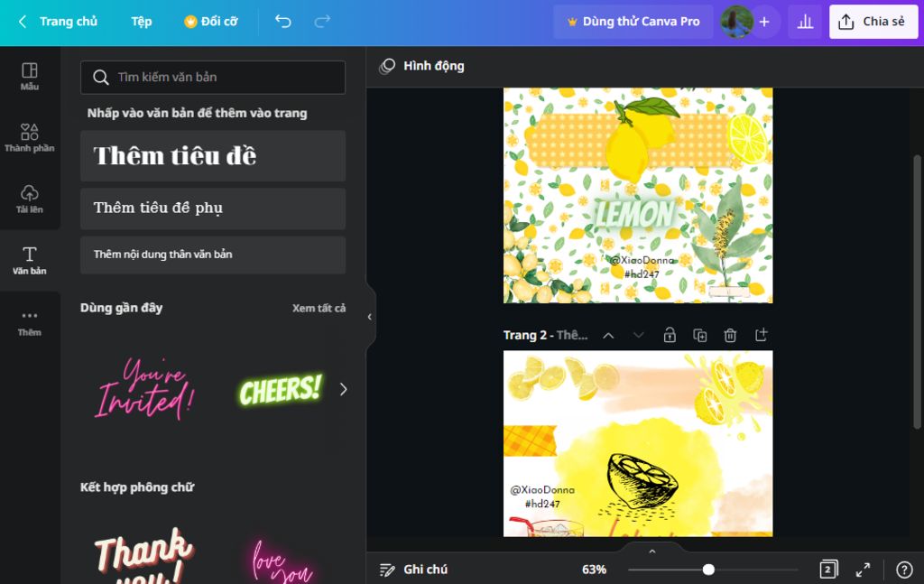924x584 pixels.
Task: Click the zoom slider handle
Action: click(x=708, y=570)
